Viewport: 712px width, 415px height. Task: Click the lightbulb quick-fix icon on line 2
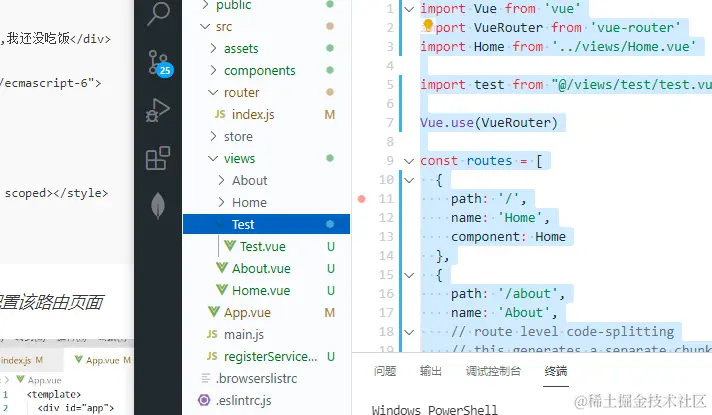pyautogui.click(x=428, y=25)
